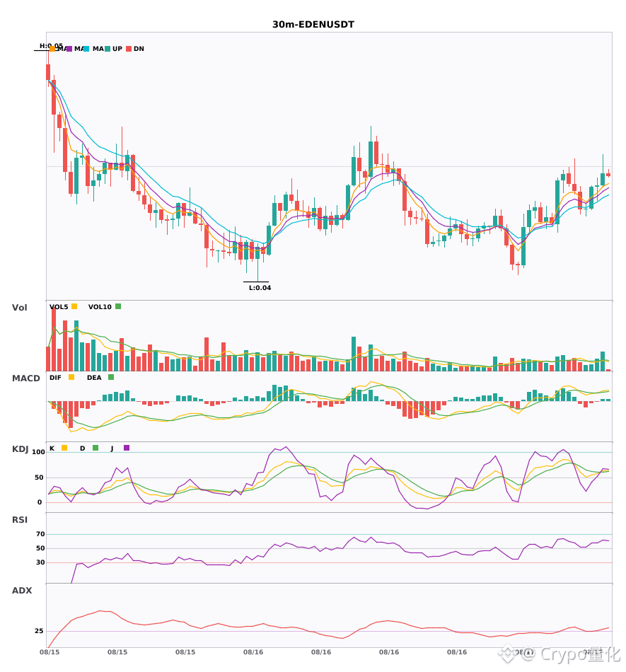Click the VOL5 legend text
626x672 pixels.
(59, 307)
